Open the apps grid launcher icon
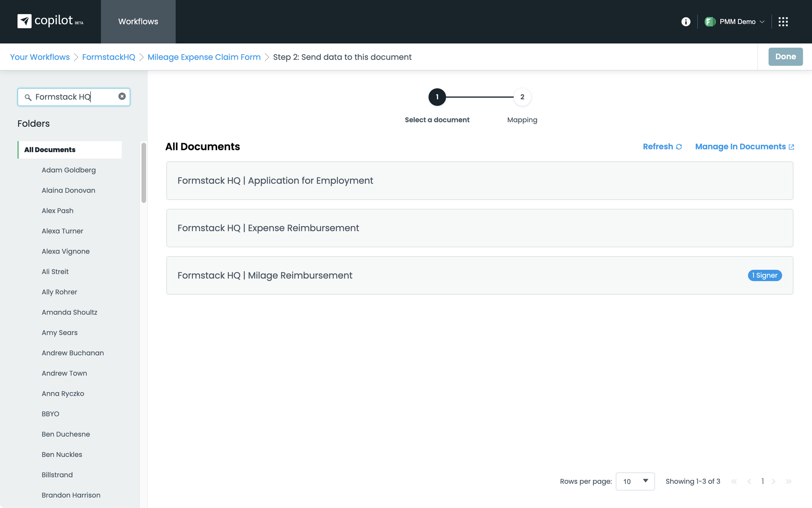This screenshot has width=812, height=508. click(x=783, y=22)
